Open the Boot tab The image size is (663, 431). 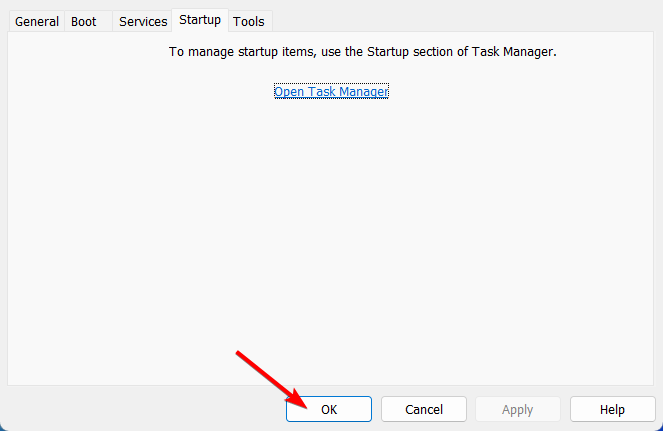pyautogui.click(x=84, y=21)
